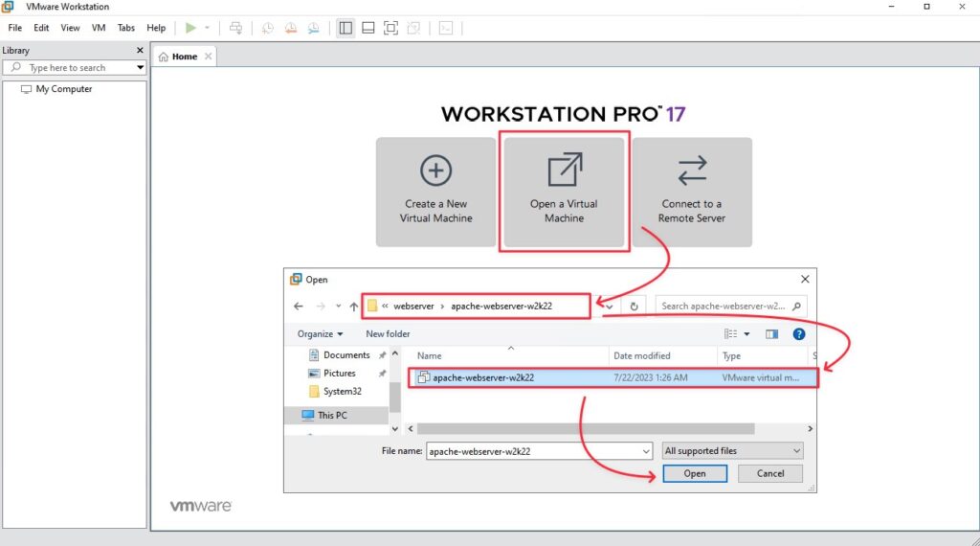Screen dimensions: 980x546
Task: Refresh the folder in Open dialog
Action: pos(634,307)
